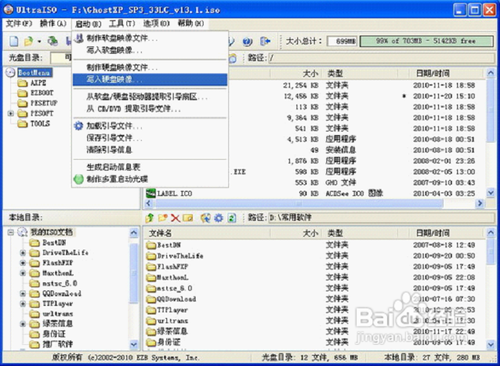Choose 制作硬盘映像文件... menu entry
The height and width of the screenshot is (366, 500).
(150, 68)
